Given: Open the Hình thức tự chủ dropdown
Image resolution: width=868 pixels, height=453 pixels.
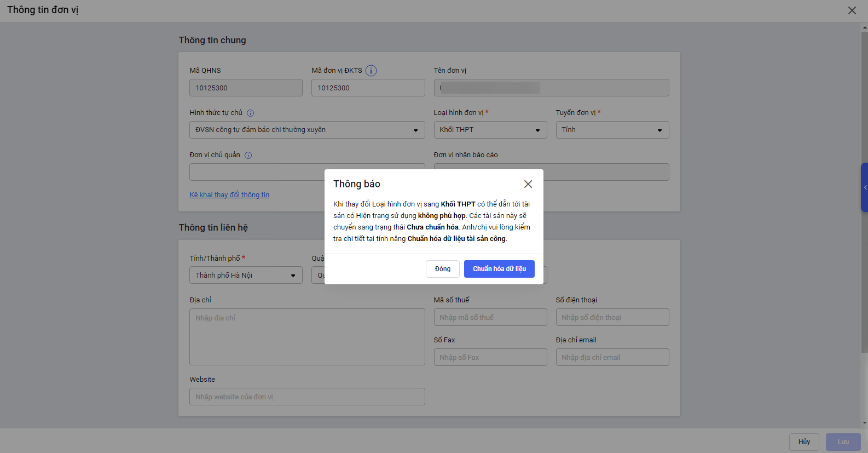Looking at the screenshot, I should (306, 130).
